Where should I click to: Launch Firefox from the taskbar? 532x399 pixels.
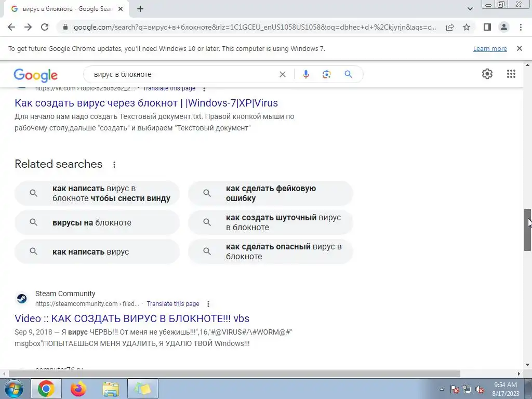click(x=78, y=389)
